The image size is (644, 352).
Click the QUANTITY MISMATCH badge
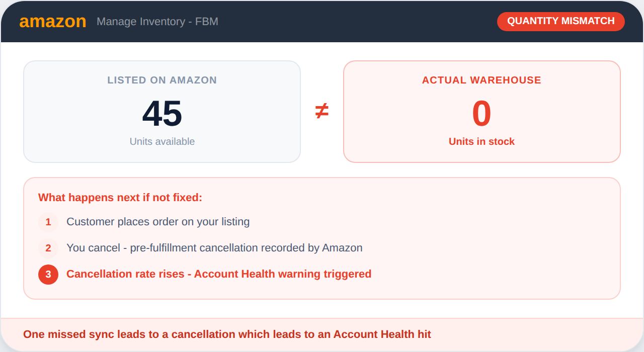(560, 21)
